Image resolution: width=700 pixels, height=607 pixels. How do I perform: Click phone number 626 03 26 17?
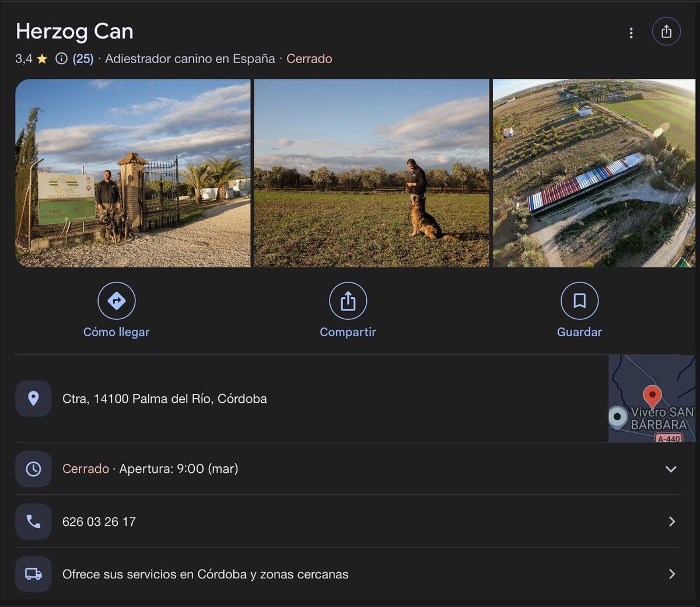(99, 522)
